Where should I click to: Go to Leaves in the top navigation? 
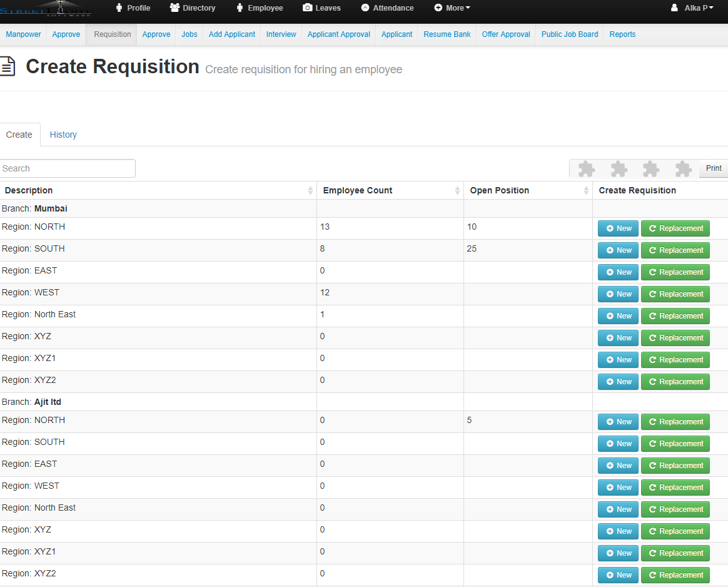(321, 8)
